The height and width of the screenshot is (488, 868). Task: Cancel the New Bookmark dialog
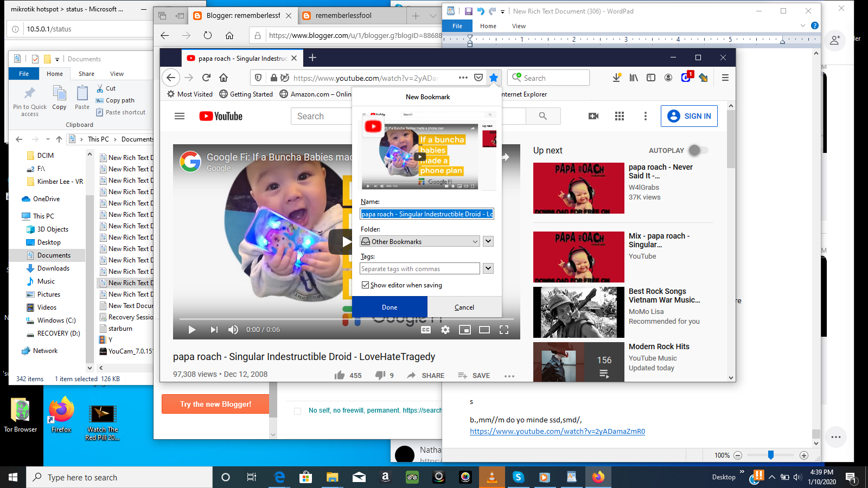pyautogui.click(x=464, y=307)
